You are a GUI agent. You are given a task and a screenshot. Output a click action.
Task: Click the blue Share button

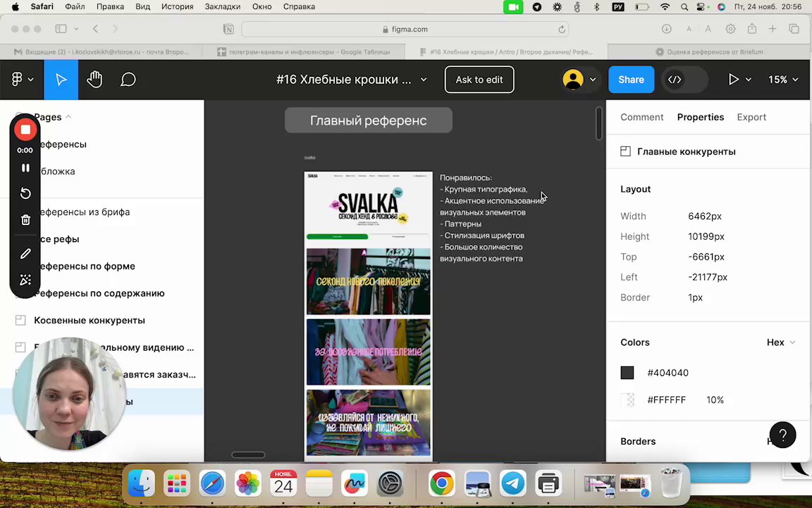click(631, 79)
